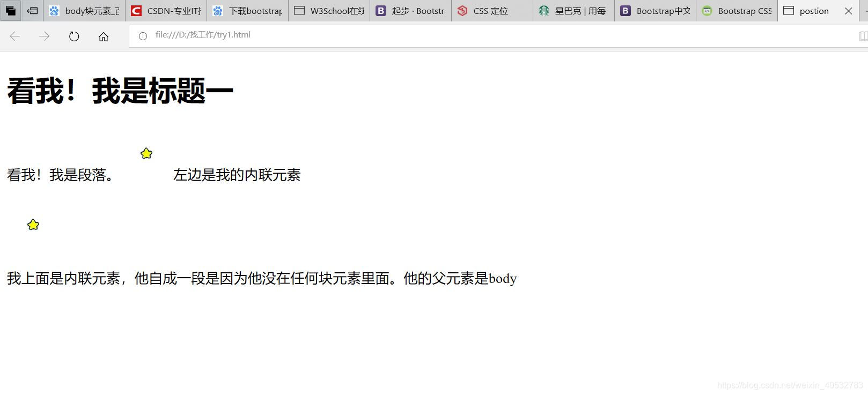Switch to the Bootstrap中文 tab
The width and height of the screenshot is (868, 395).
(x=656, y=11)
